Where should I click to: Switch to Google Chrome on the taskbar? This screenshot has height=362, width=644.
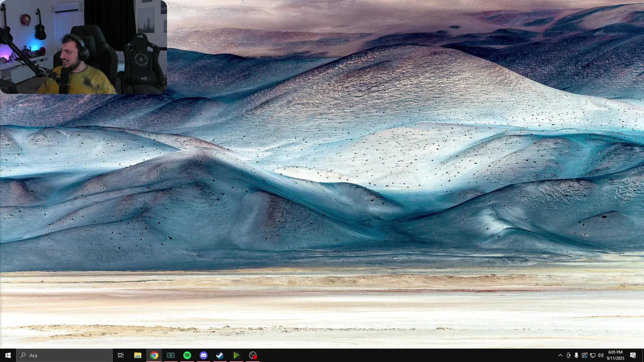154,355
